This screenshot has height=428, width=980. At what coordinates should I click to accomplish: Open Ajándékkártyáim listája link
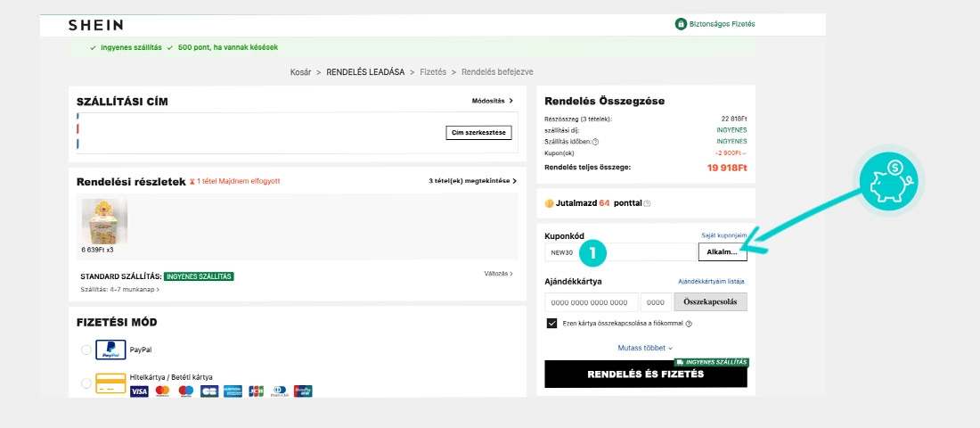(x=711, y=282)
